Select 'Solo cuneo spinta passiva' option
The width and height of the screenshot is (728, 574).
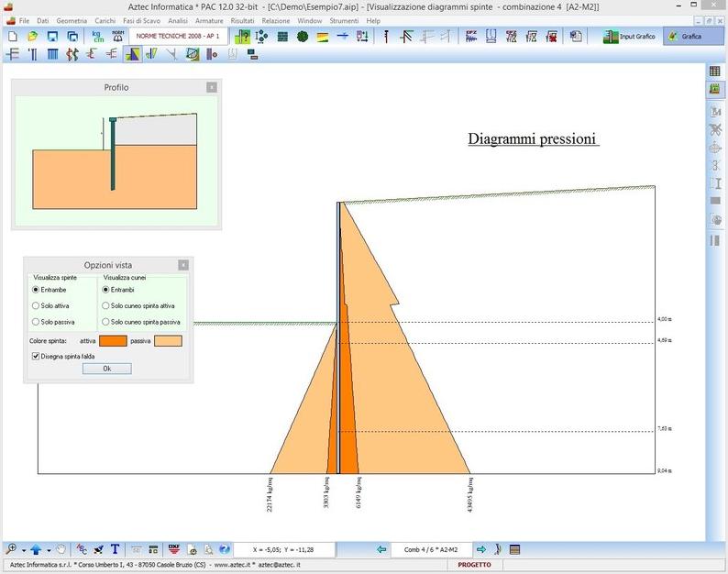[106, 322]
